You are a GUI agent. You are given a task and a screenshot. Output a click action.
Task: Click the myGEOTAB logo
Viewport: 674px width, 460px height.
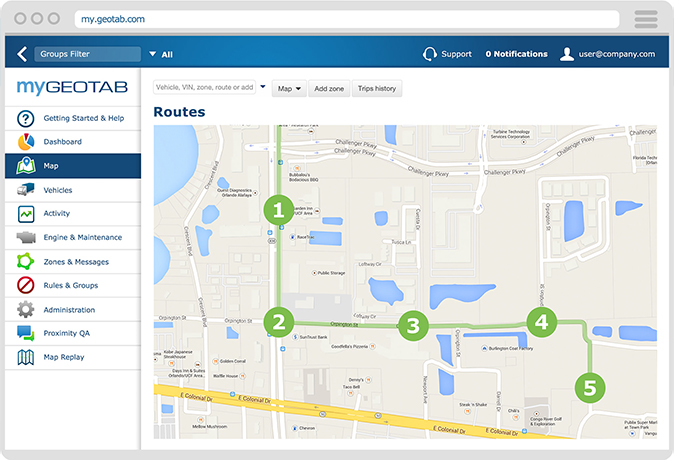click(x=72, y=87)
